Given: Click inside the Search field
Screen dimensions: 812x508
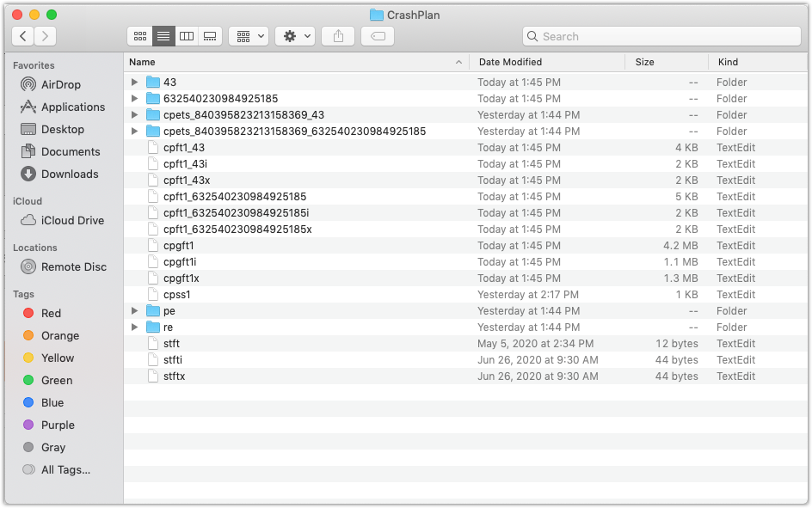Looking at the screenshot, I should click(x=662, y=36).
